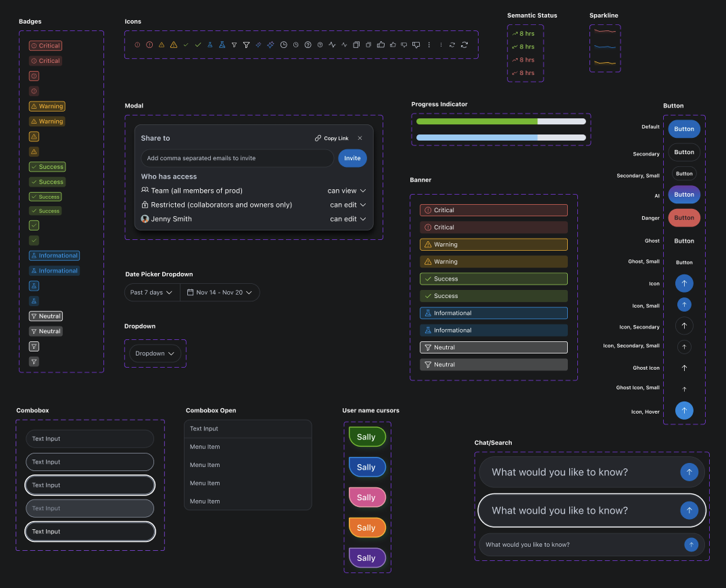Viewport: 726px width, 588px height.
Task: Click the Icon, Hover light-blue arrow button
Action: [x=684, y=410]
